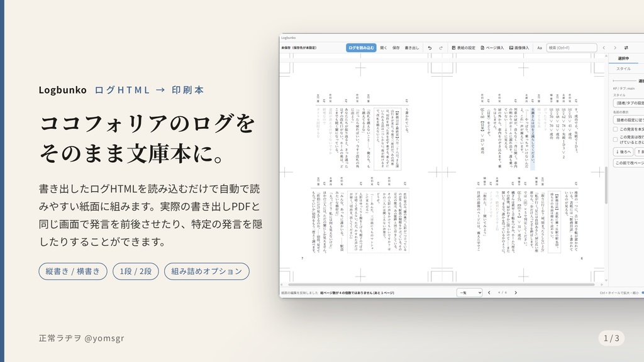Click the horizontal scrollbar under the pages
The height and width of the screenshot is (362, 644).
441,285
